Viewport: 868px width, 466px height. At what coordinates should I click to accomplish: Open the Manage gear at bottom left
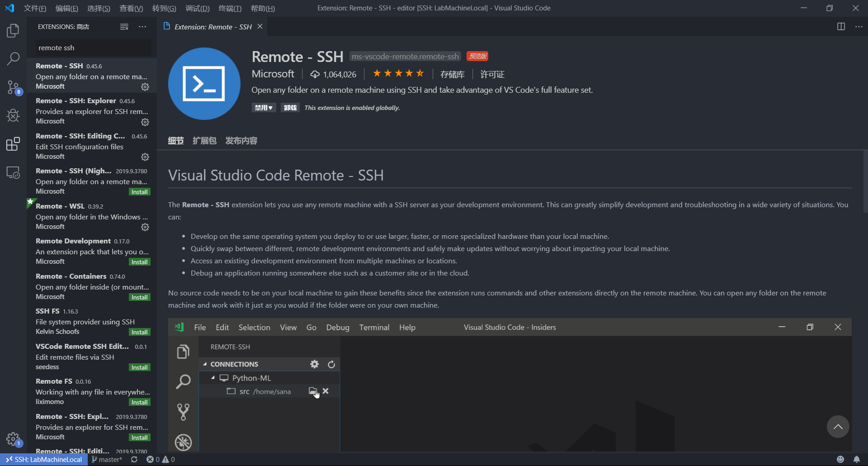click(x=13, y=439)
